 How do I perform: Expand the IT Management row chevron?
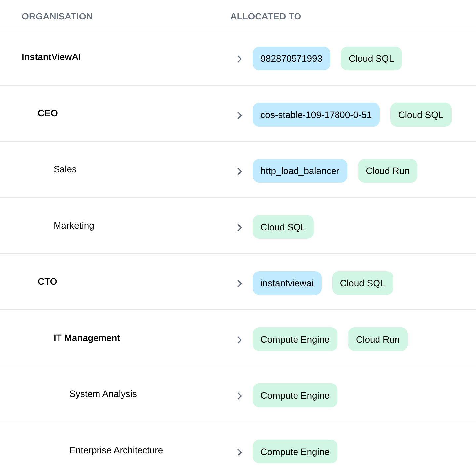[240, 340]
